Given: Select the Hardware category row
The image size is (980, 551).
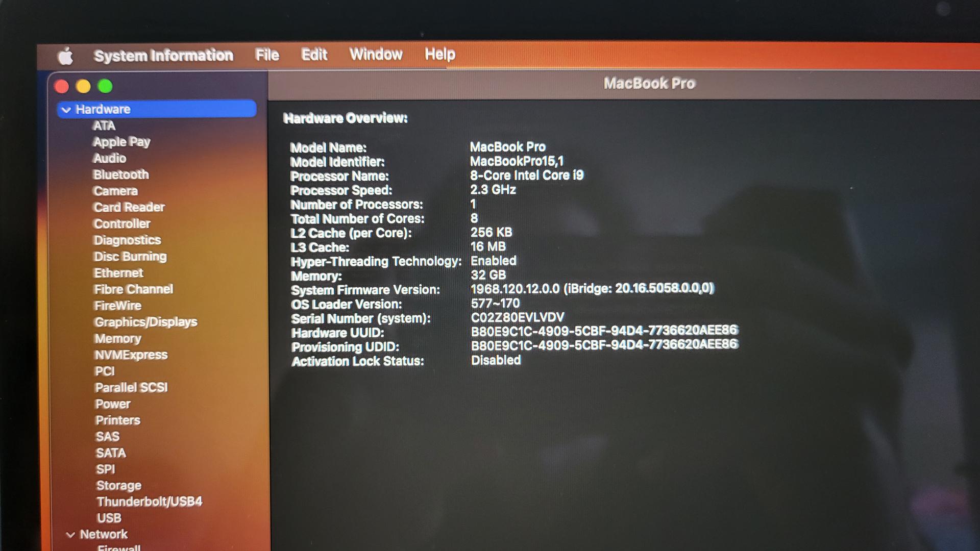Looking at the screenshot, I should (157, 109).
